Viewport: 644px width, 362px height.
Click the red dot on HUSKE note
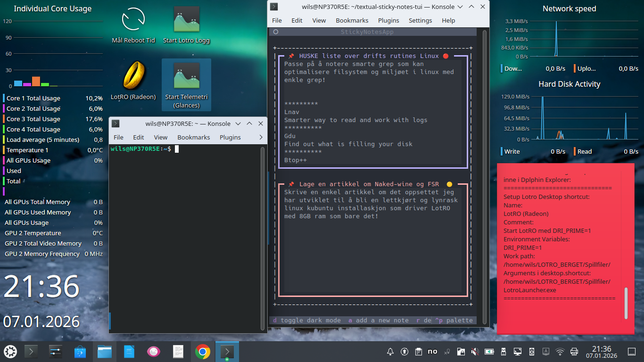coord(446,56)
